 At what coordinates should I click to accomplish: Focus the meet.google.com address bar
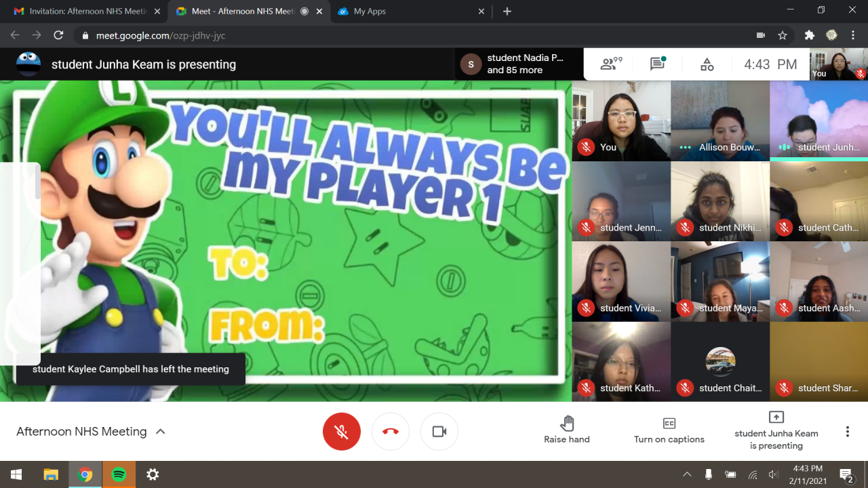point(414,35)
